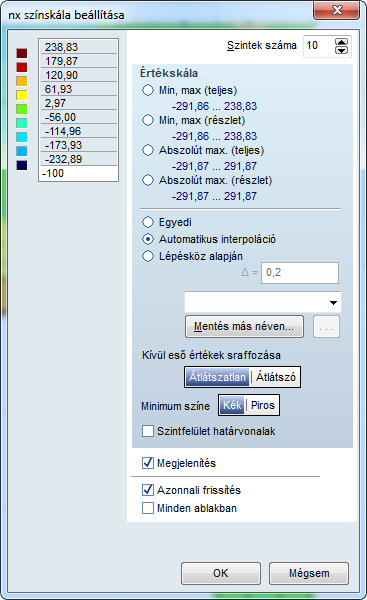Click the Szintek száma value field showing 10

pyautogui.click(x=318, y=46)
